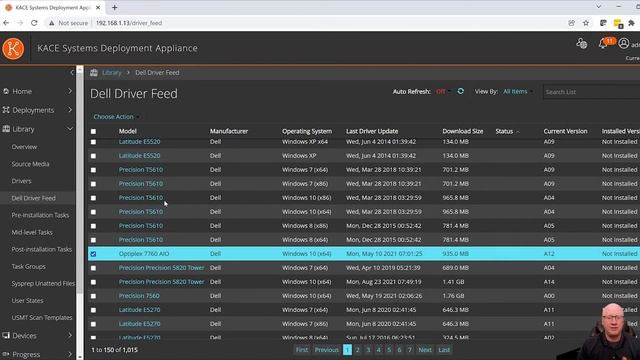
Task: Open the user account profile icon
Action: (x=623, y=43)
